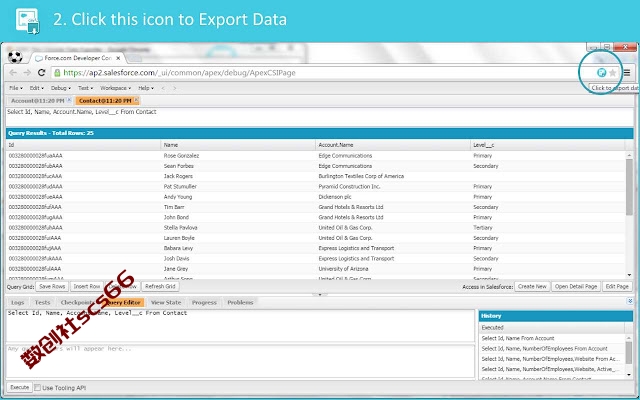Screen dimensions: 640x400
Task: Switch to the Account@11:20 PM tab
Action: coord(38,100)
